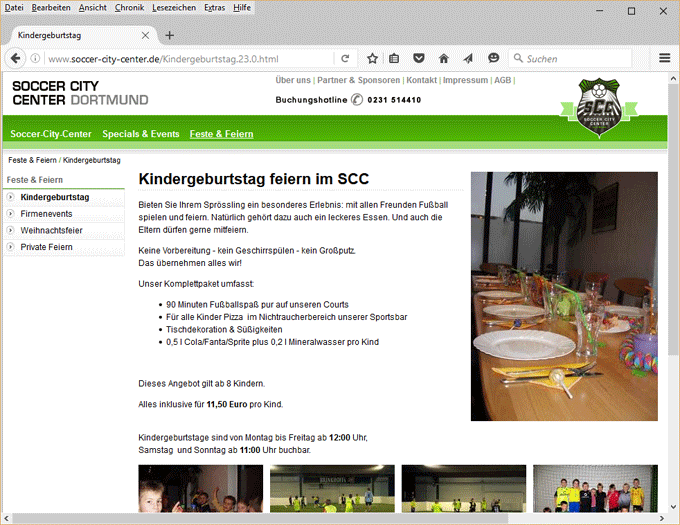Open the bookmarks list icon
This screenshot has height=525, width=680.
click(x=394, y=59)
